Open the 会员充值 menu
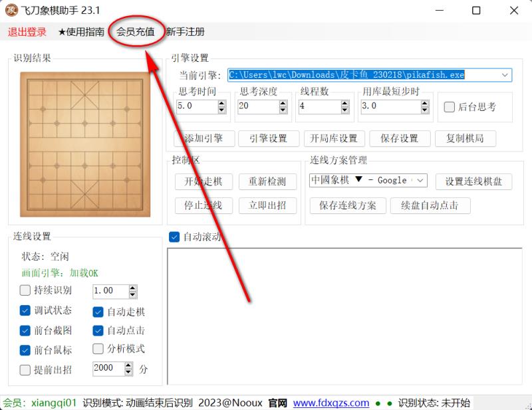532x410 pixels. tap(135, 32)
